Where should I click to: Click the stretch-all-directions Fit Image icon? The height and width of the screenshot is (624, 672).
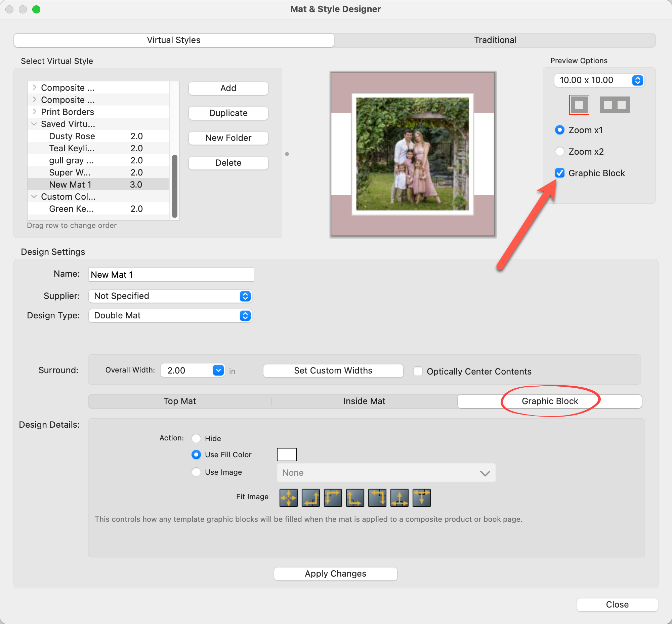288,498
